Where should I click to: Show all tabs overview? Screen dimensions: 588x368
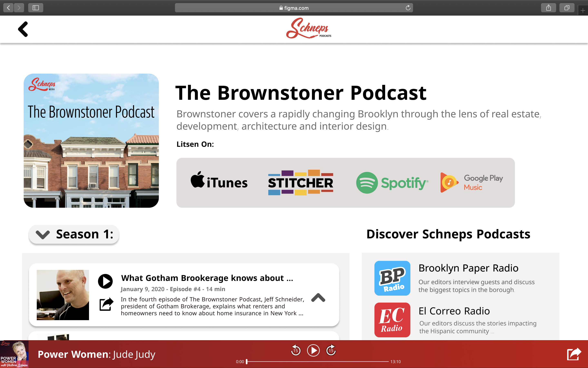567,8
